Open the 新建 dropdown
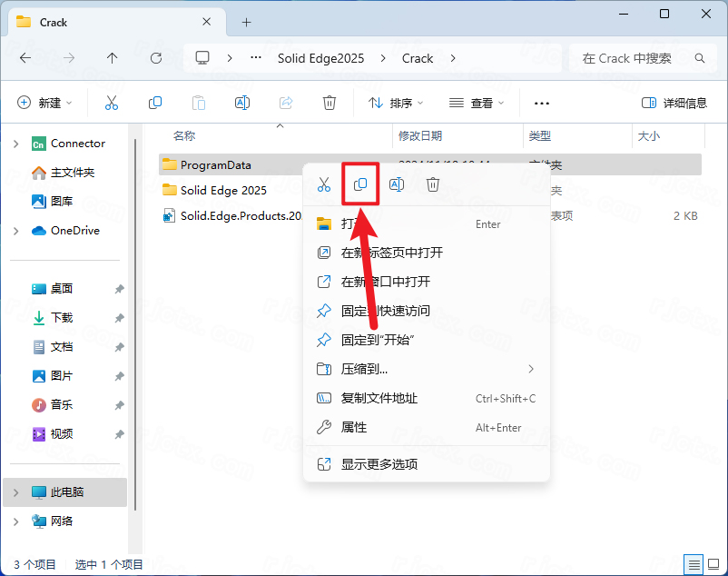Screen dimensions: 728x576 [x=44, y=103]
